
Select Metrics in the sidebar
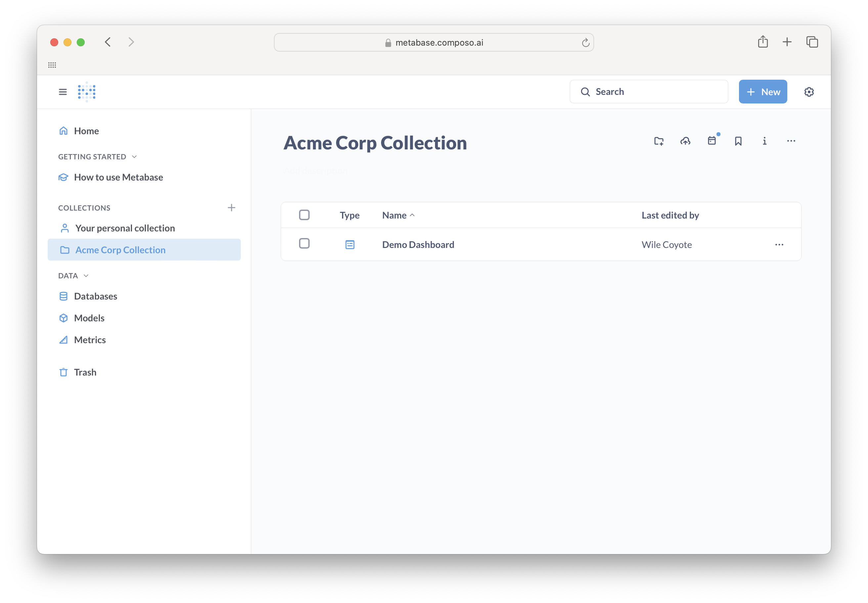point(90,340)
